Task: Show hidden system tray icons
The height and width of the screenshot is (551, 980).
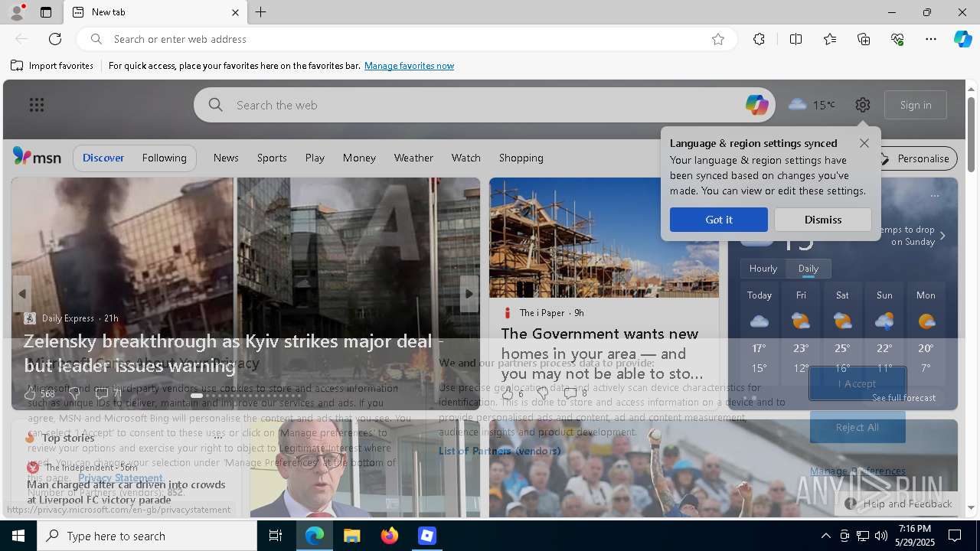Action: coord(826,536)
